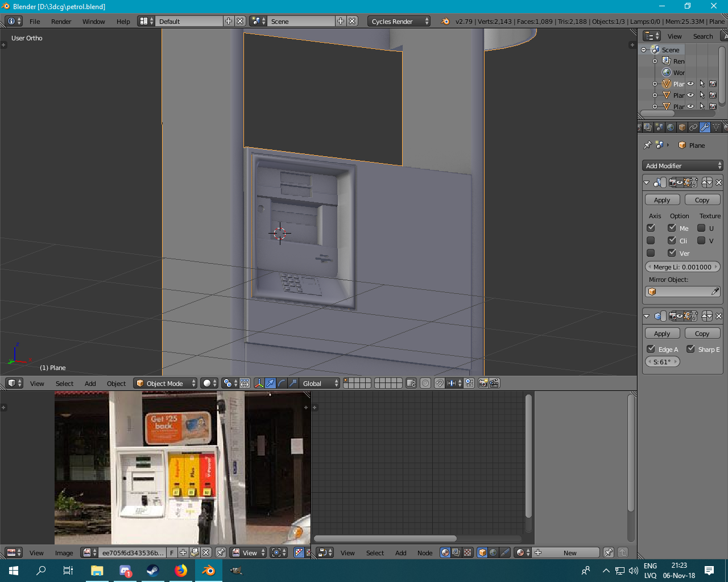Open the Object Data triangle properties tab
The image size is (728, 582).
[x=716, y=127]
